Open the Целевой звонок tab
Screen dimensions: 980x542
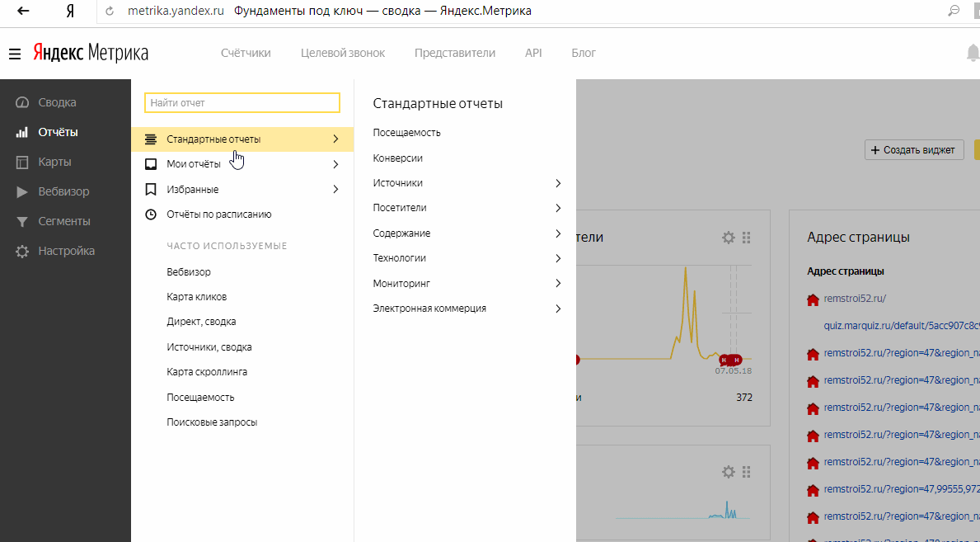coord(343,53)
